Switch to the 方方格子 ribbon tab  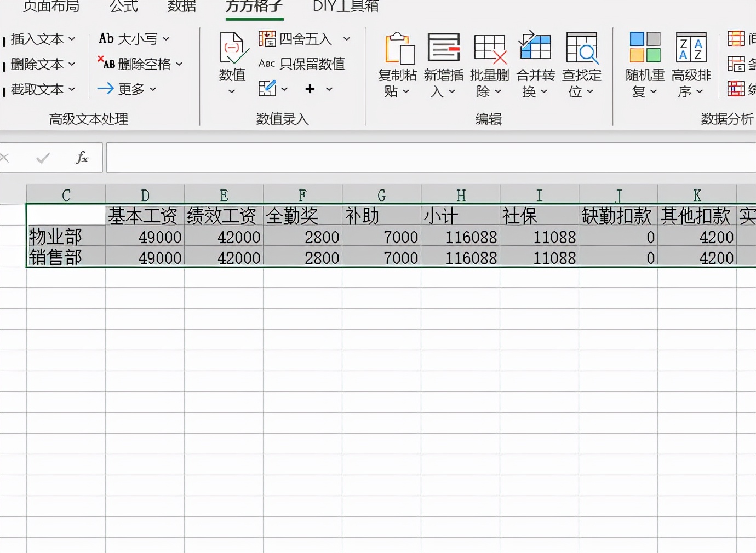[254, 8]
